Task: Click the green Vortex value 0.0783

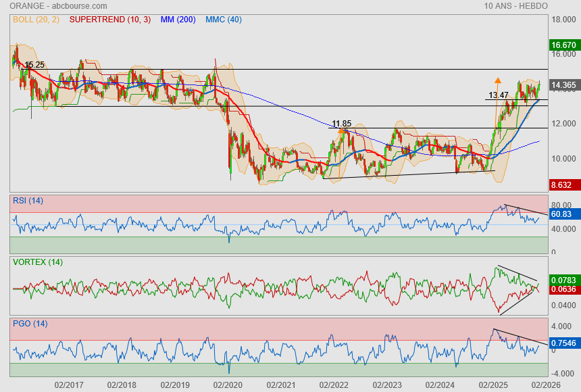Action: [x=563, y=280]
